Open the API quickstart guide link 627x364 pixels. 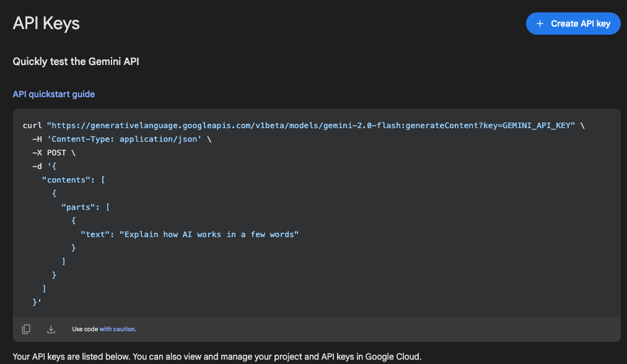pos(53,94)
